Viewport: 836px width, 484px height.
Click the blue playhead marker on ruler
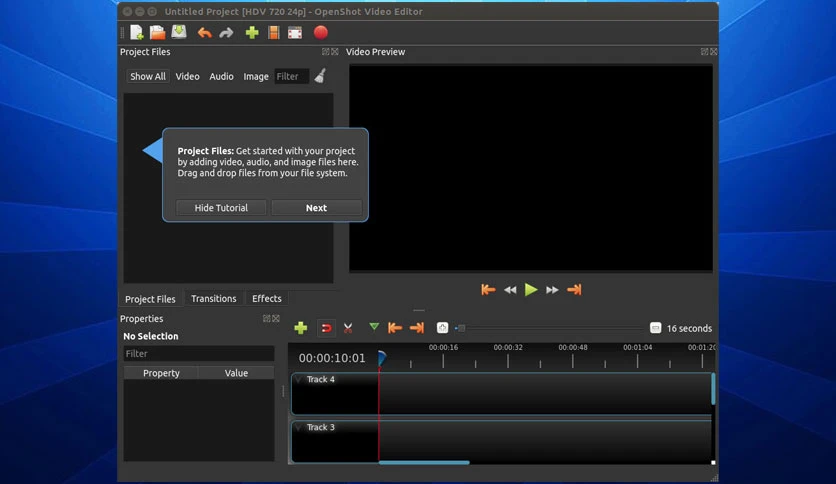pyautogui.click(x=382, y=358)
